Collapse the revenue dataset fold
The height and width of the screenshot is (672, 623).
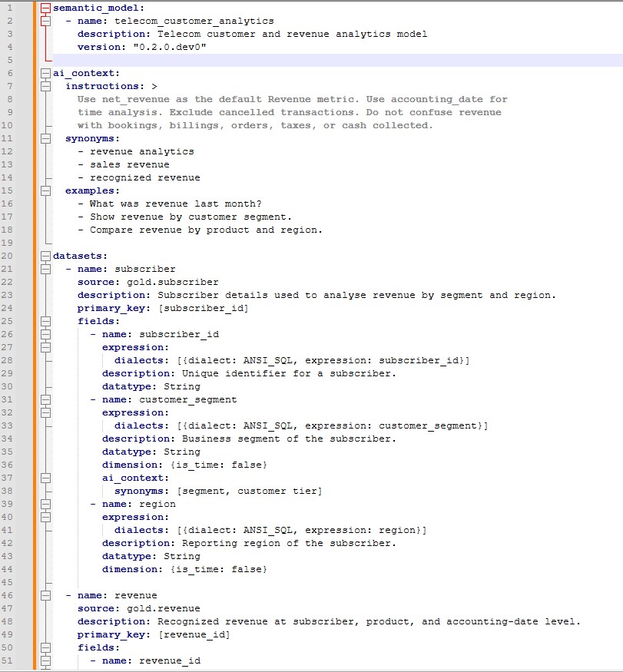45,595
